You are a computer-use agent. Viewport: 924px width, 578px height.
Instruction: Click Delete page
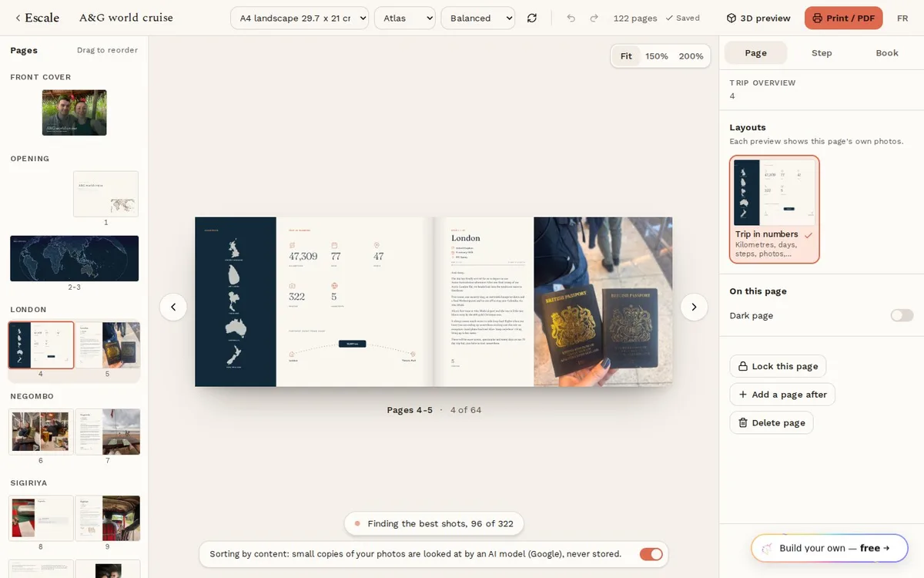pos(772,422)
